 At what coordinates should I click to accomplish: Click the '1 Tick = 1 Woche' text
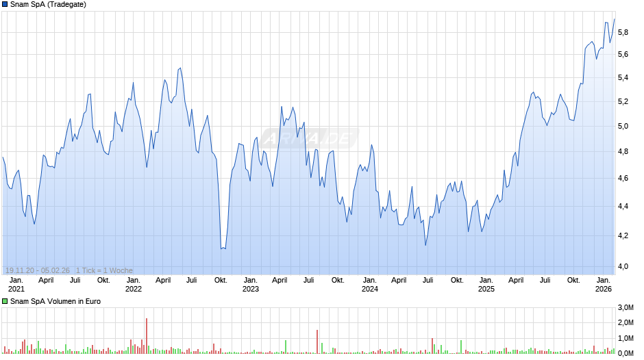[x=104, y=270]
